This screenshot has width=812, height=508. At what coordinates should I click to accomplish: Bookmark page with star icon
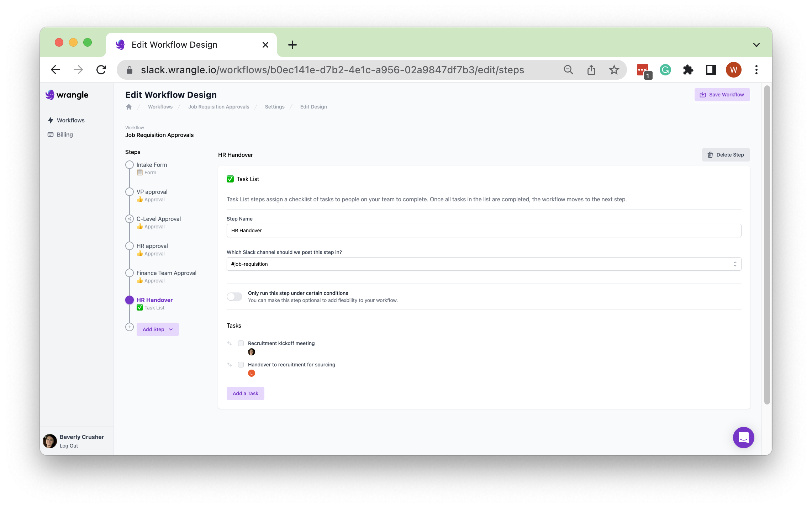[614, 70]
